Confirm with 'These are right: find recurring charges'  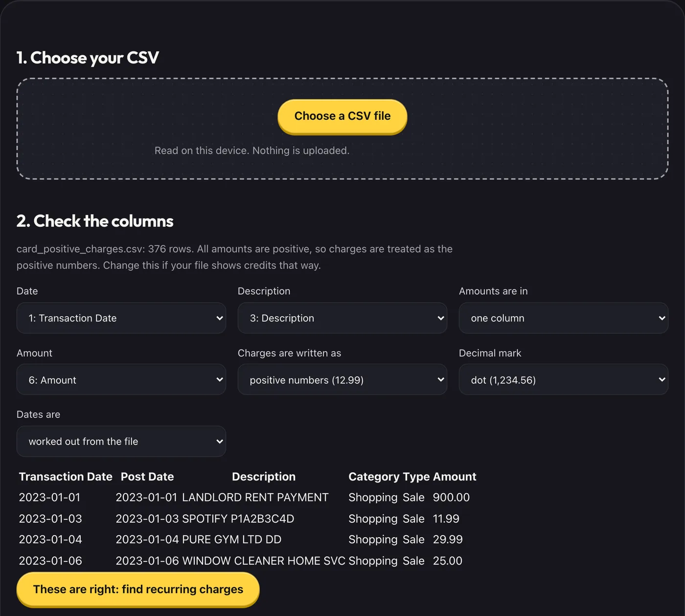[x=138, y=590]
